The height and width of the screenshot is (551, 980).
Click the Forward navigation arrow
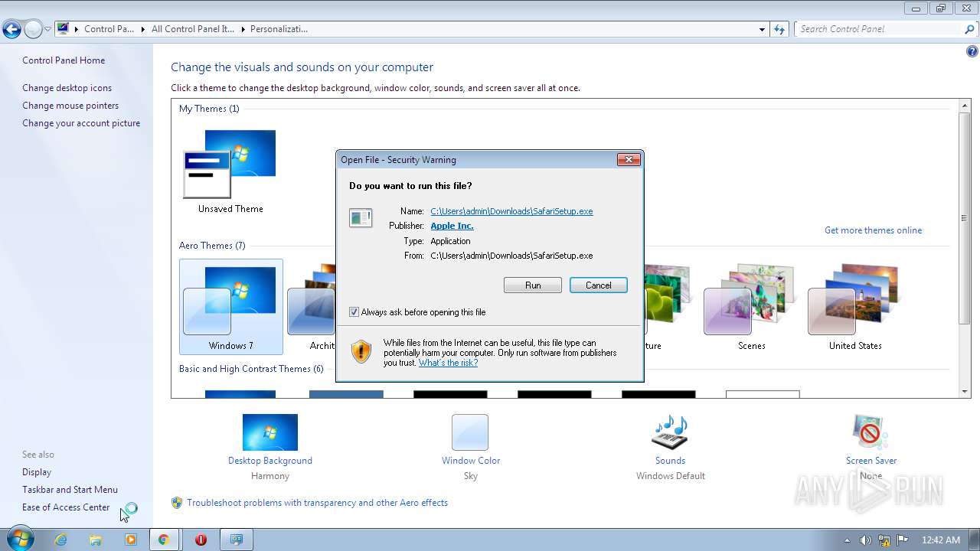33,30
